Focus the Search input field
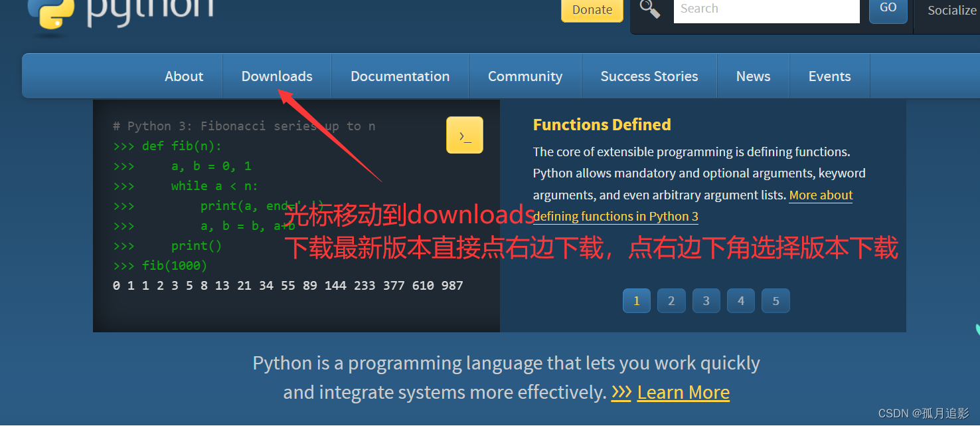The image size is (980, 426). coord(767,10)
